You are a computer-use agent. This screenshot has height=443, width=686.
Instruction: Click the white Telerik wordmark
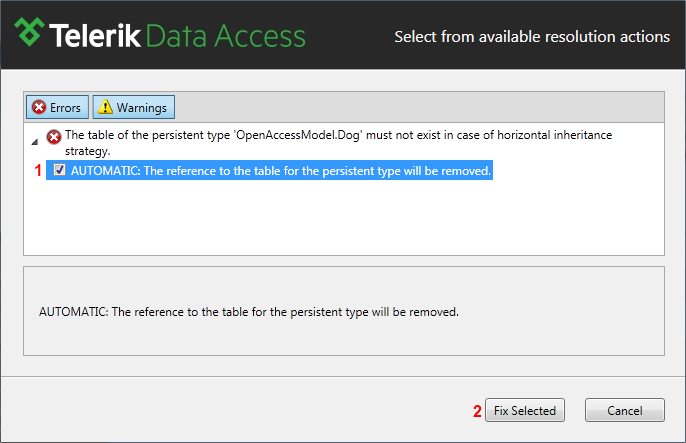(x=95, y=35)
